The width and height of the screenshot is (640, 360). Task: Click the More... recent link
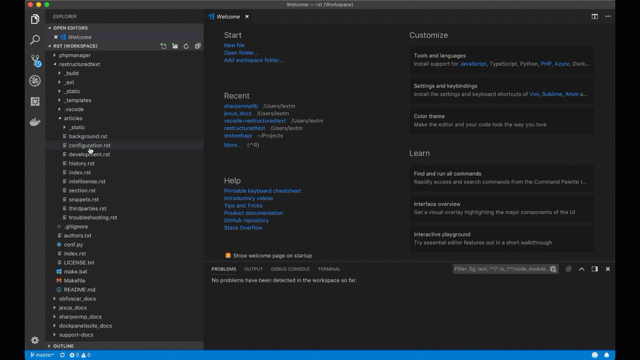(x=232, y=145)
